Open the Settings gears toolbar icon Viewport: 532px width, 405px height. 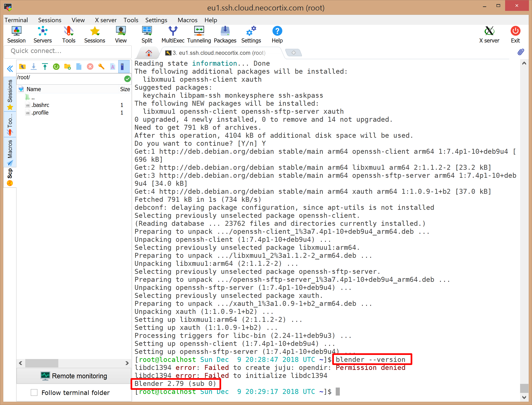[x=251, y=35]
